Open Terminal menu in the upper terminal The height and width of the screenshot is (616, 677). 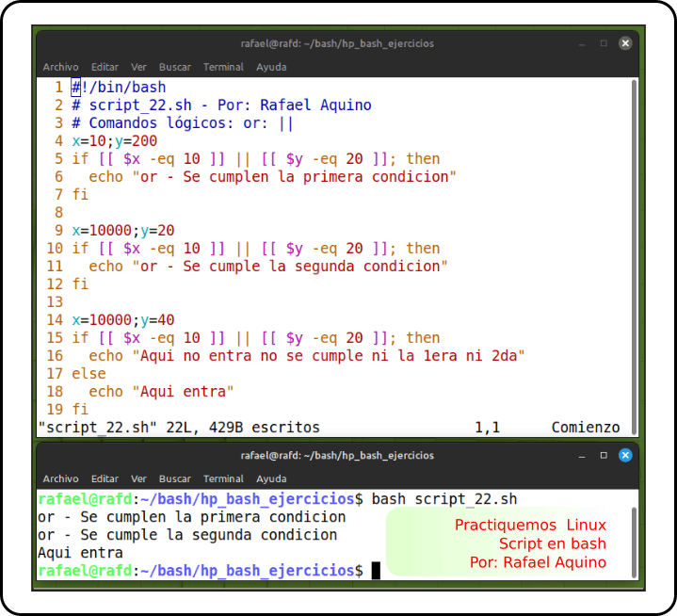pyautogui.click(x=223, y=67)
